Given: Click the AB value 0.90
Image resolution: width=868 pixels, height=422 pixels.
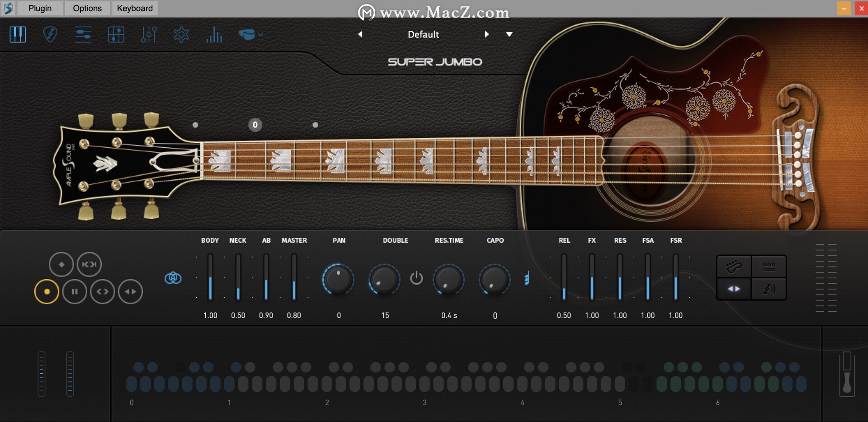Looking at the screenshot, I should coord(266,315).
